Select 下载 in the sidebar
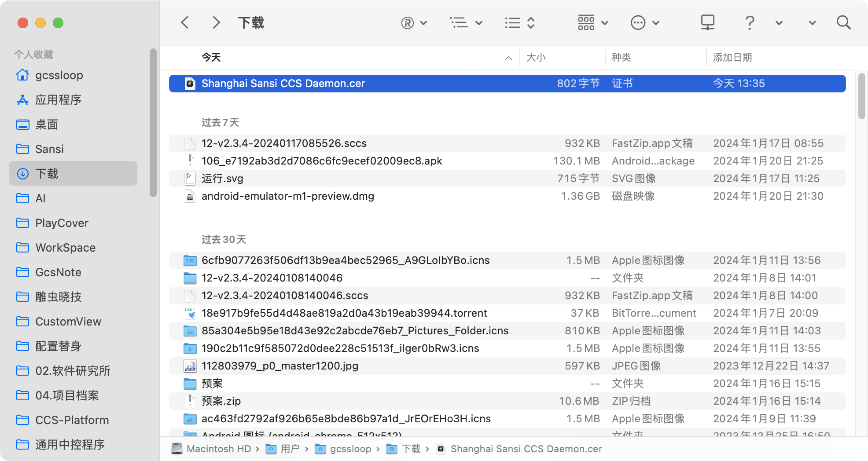 [73, 173]
